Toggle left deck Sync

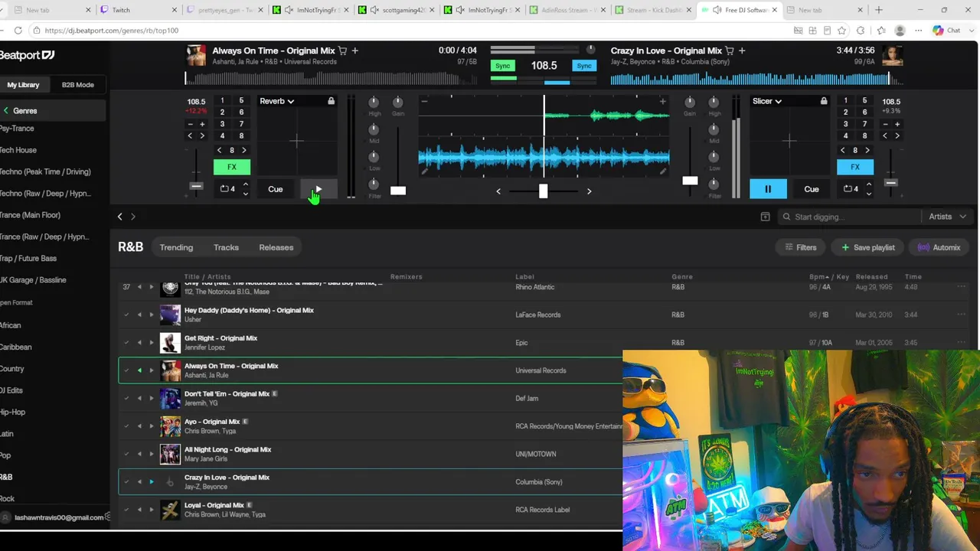coord(502,66)
